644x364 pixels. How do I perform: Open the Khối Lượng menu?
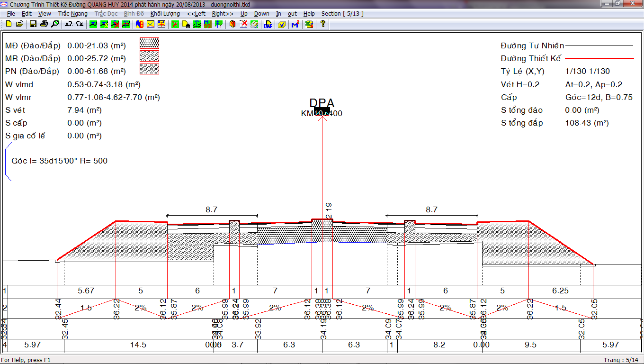pos(165,14)
